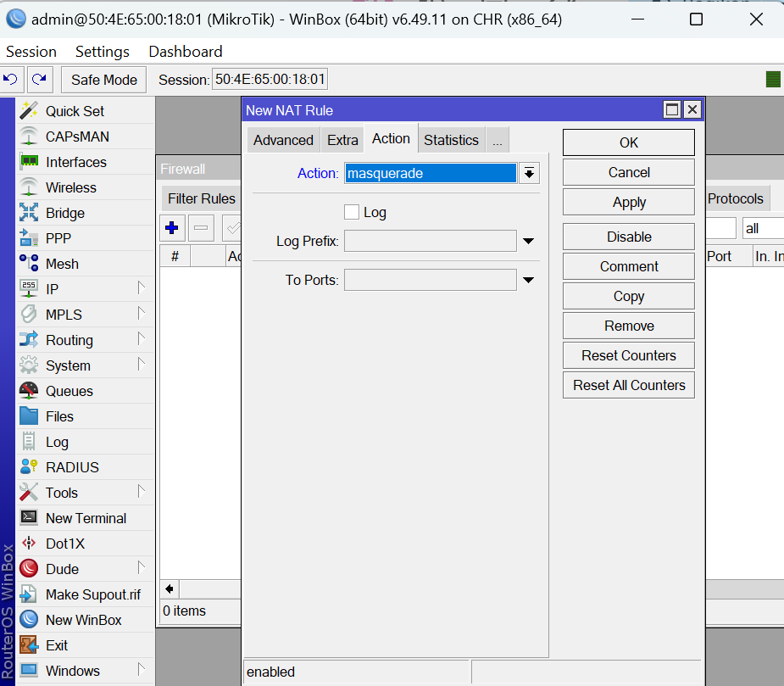The image size is (784, 686).
Task: Open the Filter Rules tab in Firewall
Action: point(202,198)
